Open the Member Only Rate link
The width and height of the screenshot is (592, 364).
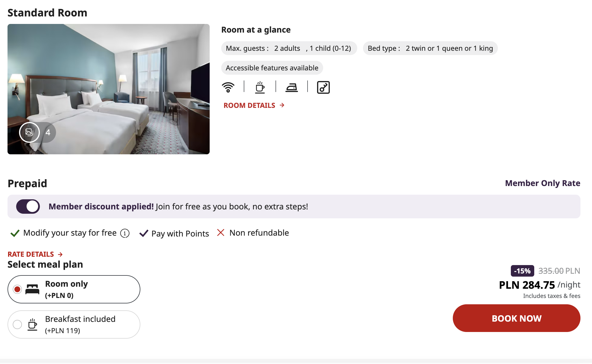tap(542, 183)
